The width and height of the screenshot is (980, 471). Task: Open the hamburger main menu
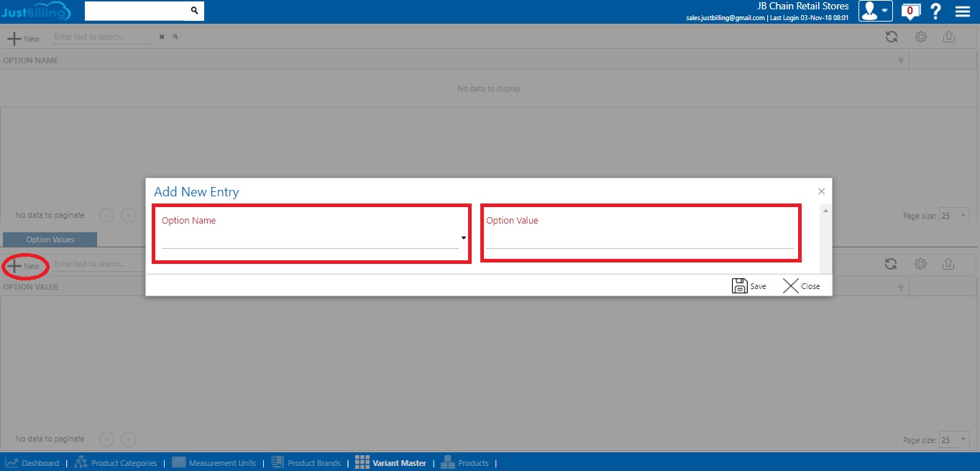(x=963, y=11)
